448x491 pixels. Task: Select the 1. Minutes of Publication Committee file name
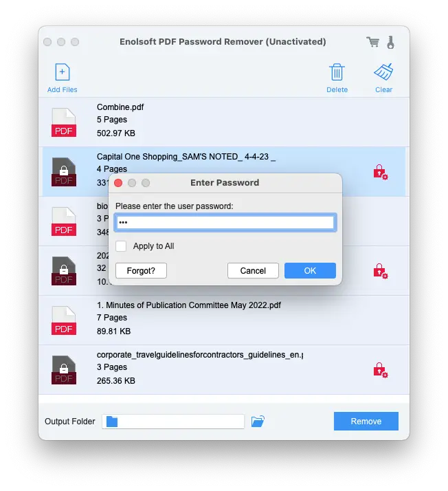pos(189,305)
